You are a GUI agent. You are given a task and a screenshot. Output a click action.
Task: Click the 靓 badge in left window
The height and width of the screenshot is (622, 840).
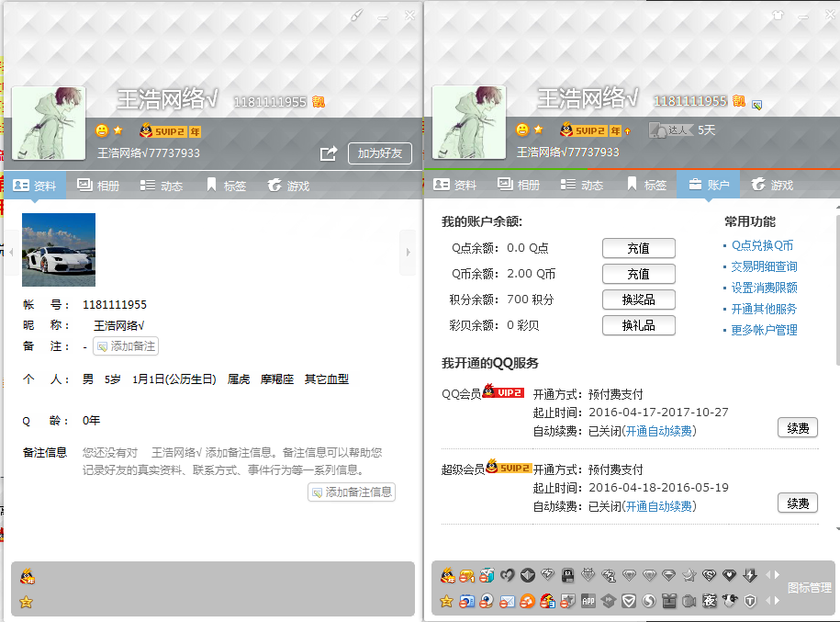pyautogui.click(x=319, y=102)
